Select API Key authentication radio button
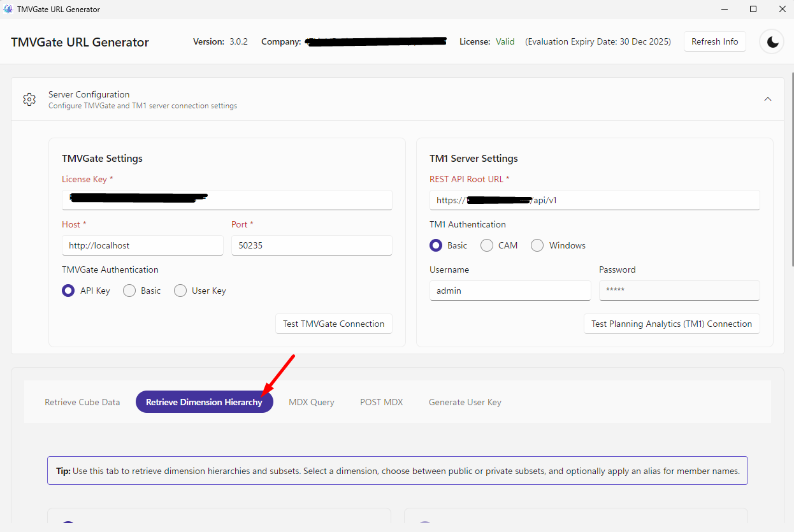This screenshot has width=794, height=532. [x=68, y=291]
